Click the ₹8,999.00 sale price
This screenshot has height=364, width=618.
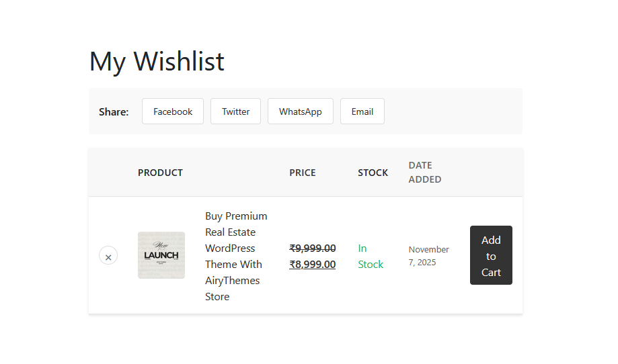click(x=313, y=264)
